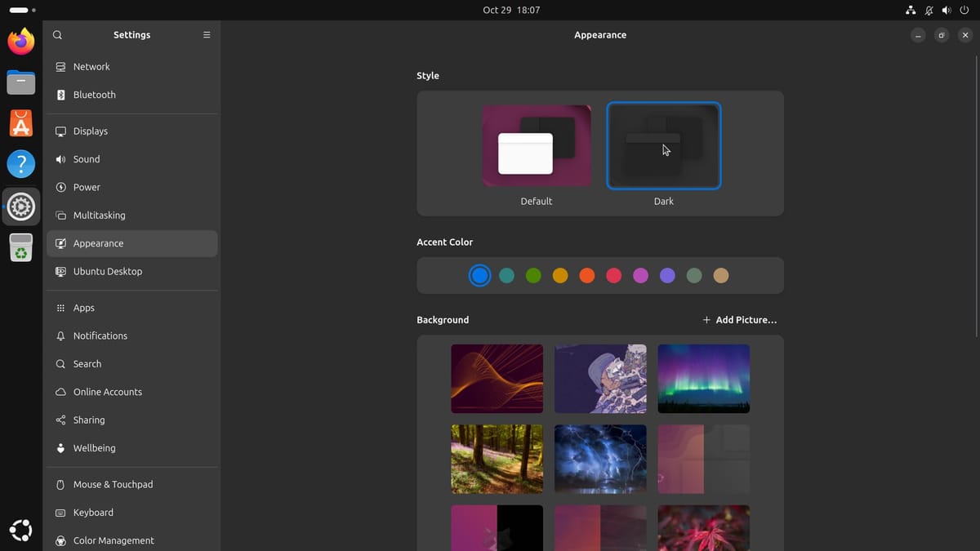Viewport: 980px width, 551px height.
Task: Choose the purple accent color
Action: (667, 276)
